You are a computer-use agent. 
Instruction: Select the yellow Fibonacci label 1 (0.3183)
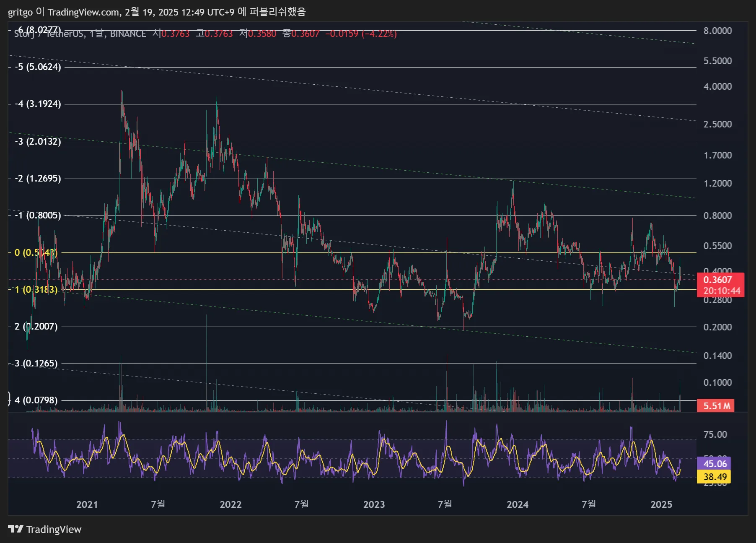[x=36, y=289]
